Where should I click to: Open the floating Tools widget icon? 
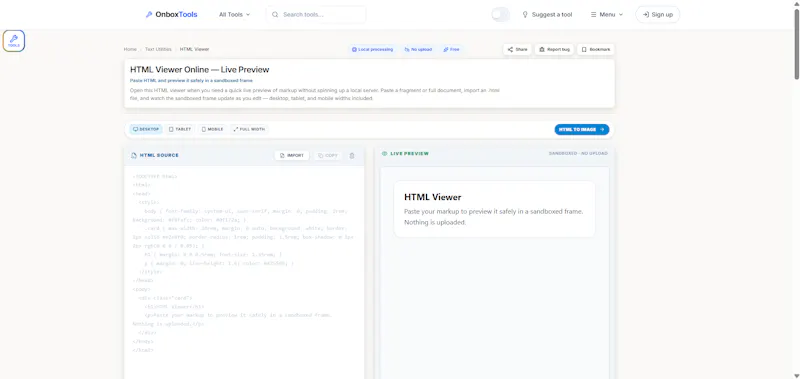point(14,41)
